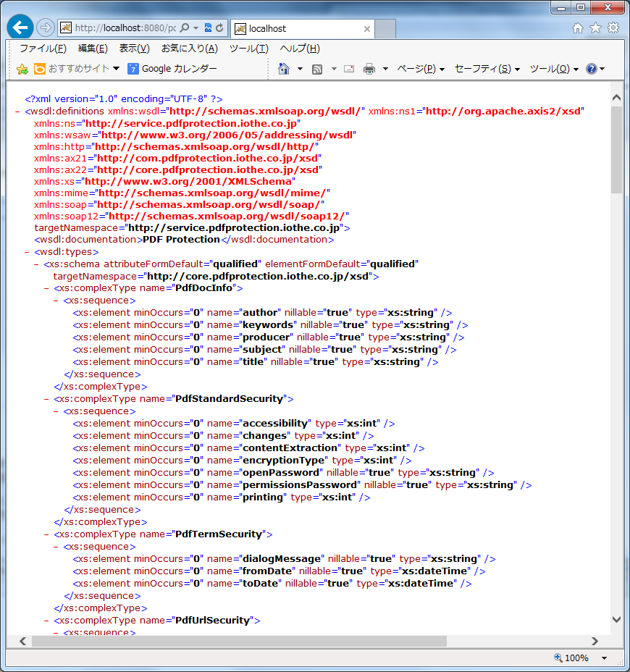This screenshot has width=630, height=672.
Task: Click the horizontal scrollbar right arrow
Action: 595,641
